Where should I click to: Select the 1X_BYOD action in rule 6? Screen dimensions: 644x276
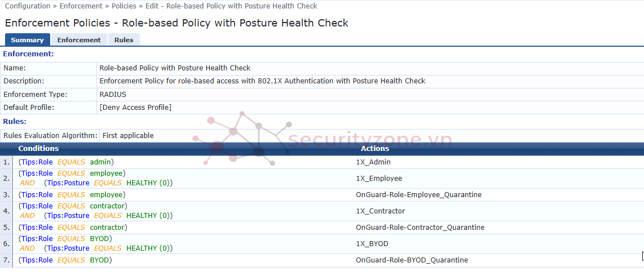(372, 244)
